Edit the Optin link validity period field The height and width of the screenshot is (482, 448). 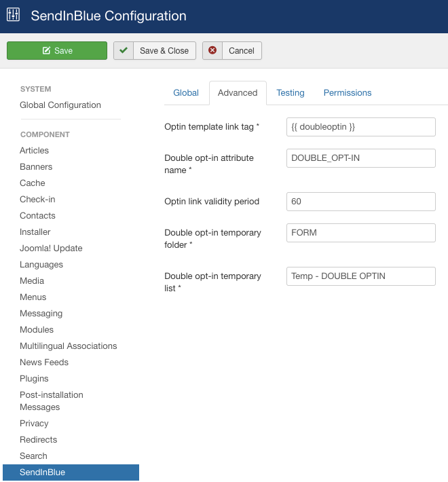[360, 202]
